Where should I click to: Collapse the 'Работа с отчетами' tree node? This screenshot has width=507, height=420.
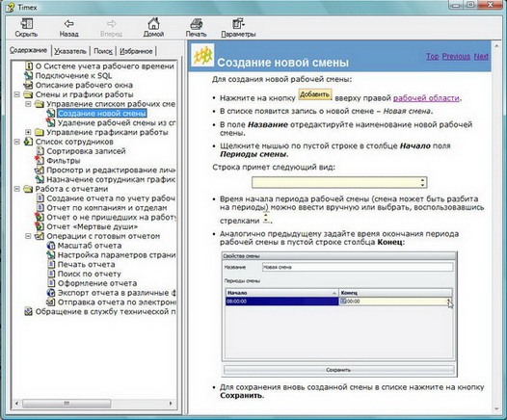click(x=17, y=189)
